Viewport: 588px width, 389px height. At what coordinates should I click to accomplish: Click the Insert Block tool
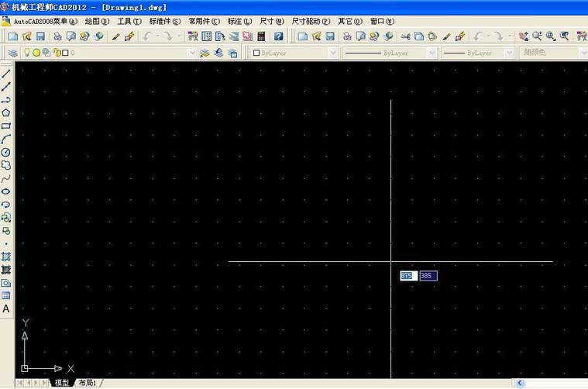[x=6, y=218]
